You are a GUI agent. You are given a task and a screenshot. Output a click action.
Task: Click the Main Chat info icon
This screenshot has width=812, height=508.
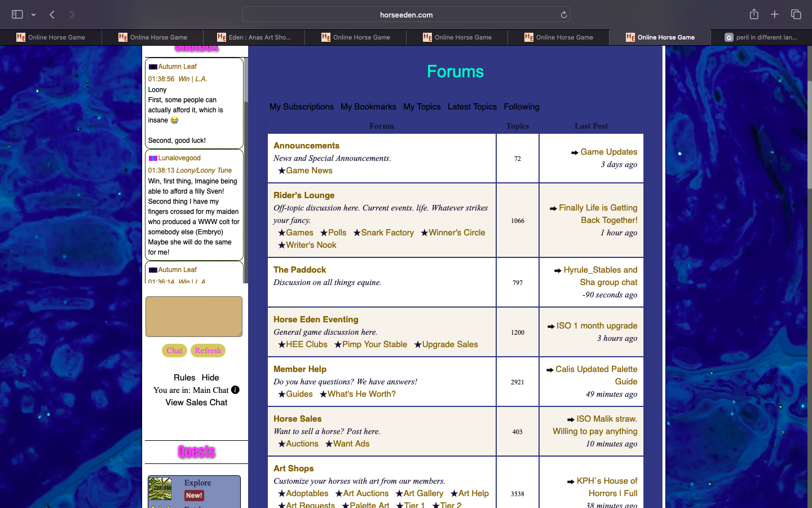click(235, 389)
